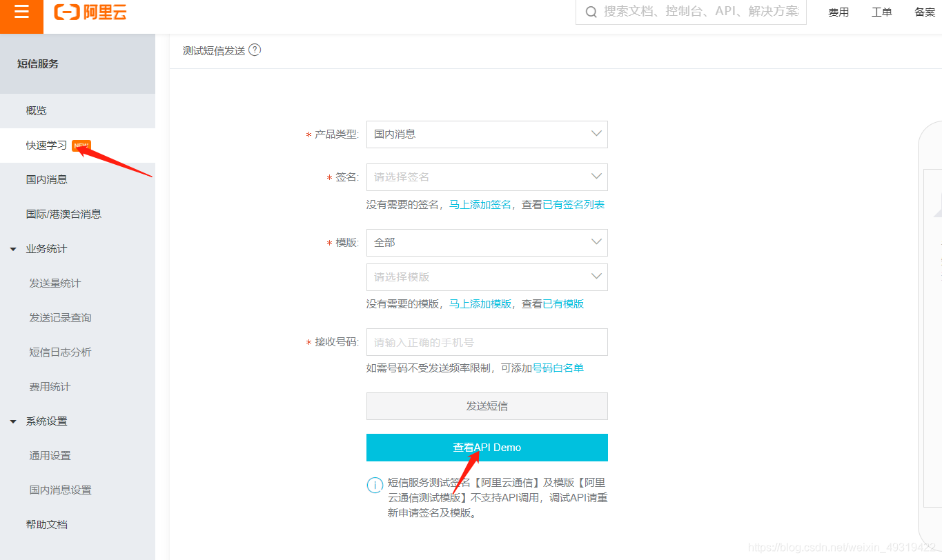Open the 产品类型 dropdown

[487, 134]
